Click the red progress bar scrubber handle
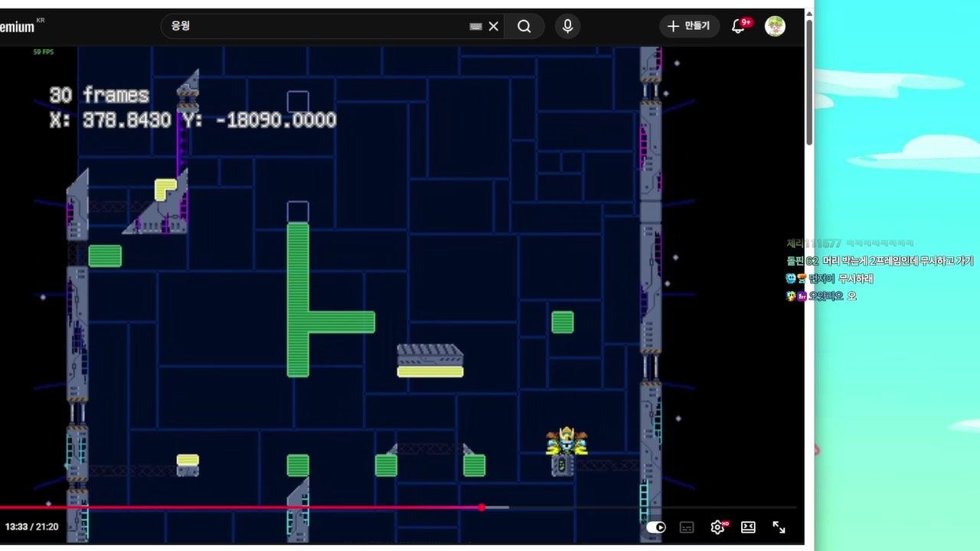 tap(482, 507)
